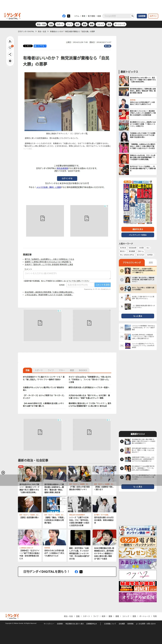162x644 pixels.
Task: Select keyword tag Mrs. GREEN APPLE
Action: coord(127,255)
